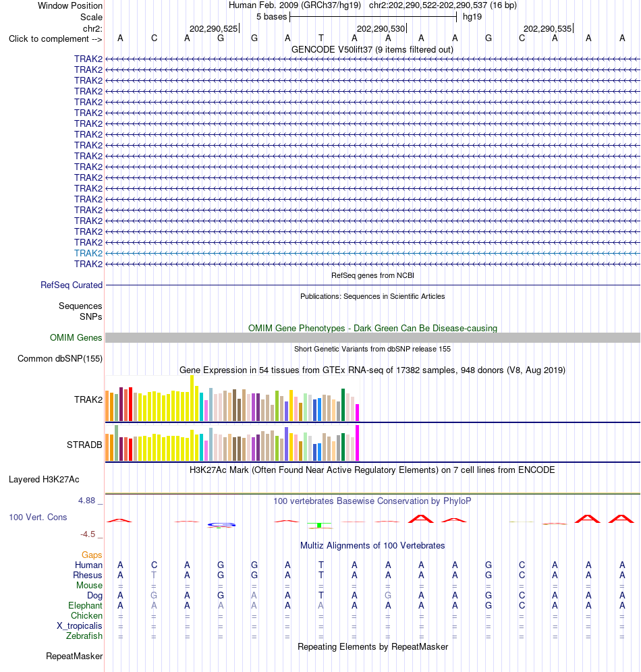The height and width of the screenshot is (672, 641).
Task: Open the Publications: Sequences in Scientific Articles title
Action: 372,297
